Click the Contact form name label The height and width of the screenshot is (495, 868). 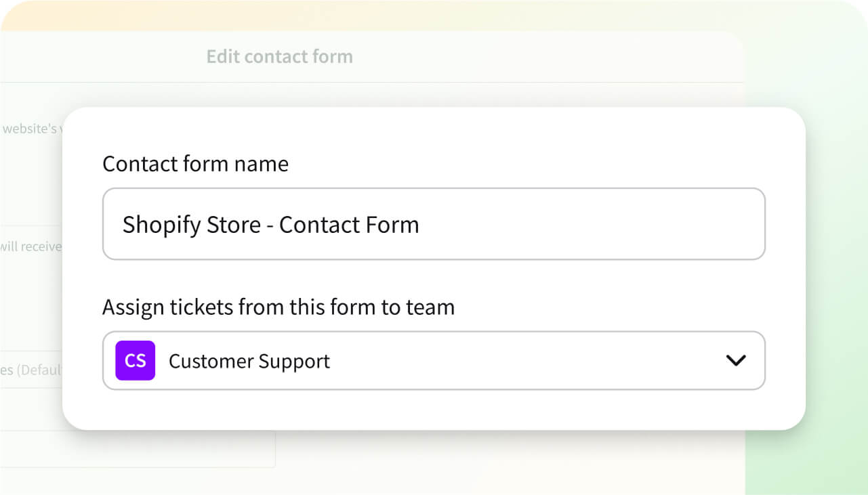tap(195, 163)
